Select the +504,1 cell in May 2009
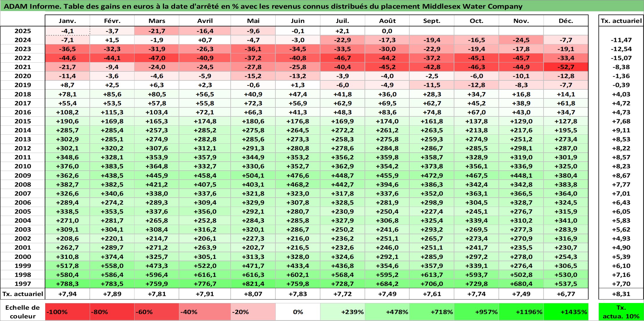Image resolution: width=644 pixels, height=321 pixels. [x=253, y=175]
